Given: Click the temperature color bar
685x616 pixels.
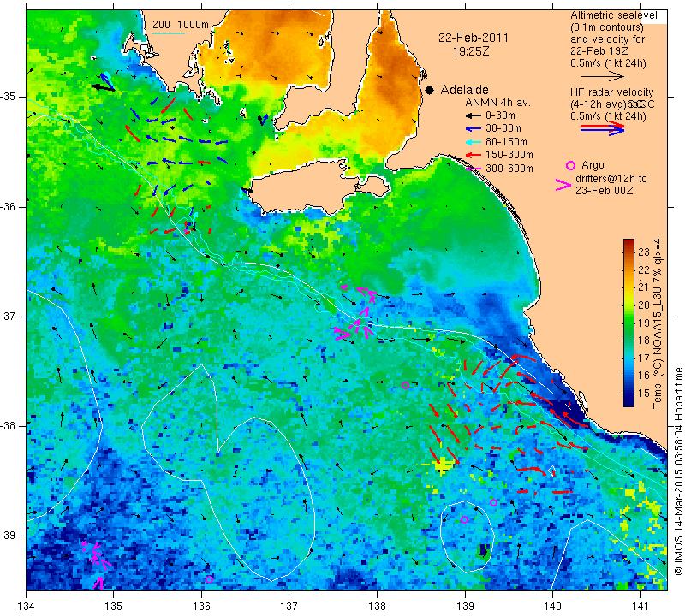Looking at the screenshot, I should tap(628, 323).
